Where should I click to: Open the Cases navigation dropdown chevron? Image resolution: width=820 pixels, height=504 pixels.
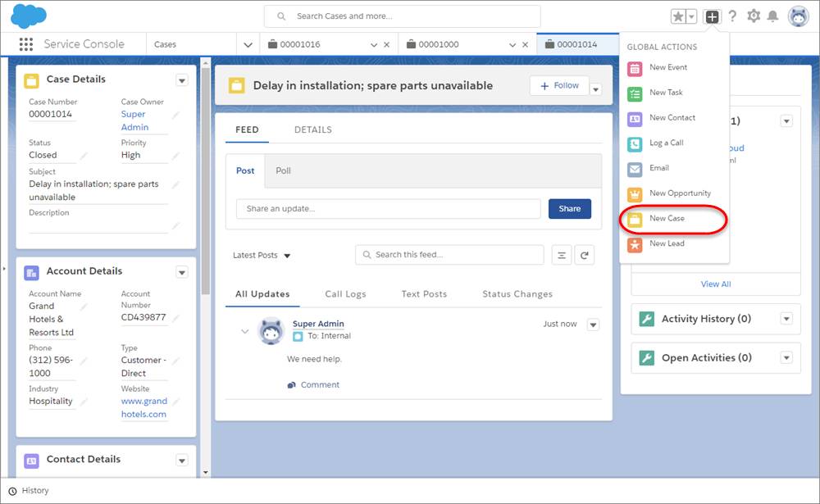coord(248,45)
